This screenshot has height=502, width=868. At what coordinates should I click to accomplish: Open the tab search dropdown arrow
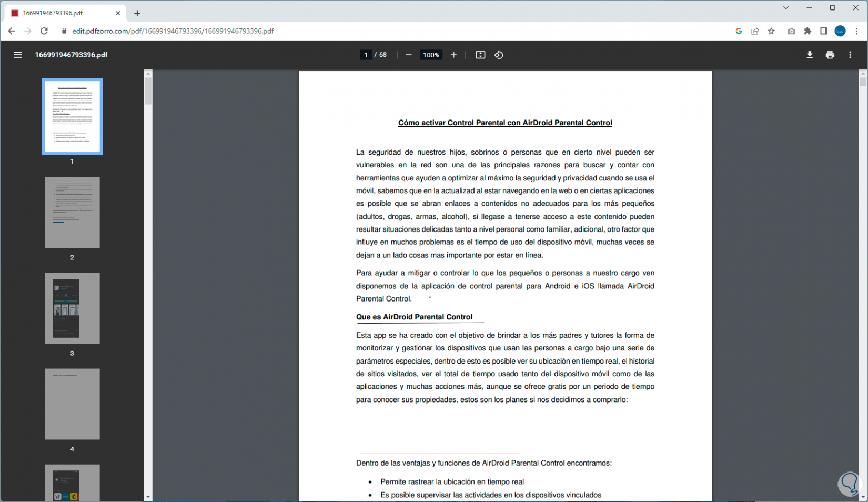point(785,8)
